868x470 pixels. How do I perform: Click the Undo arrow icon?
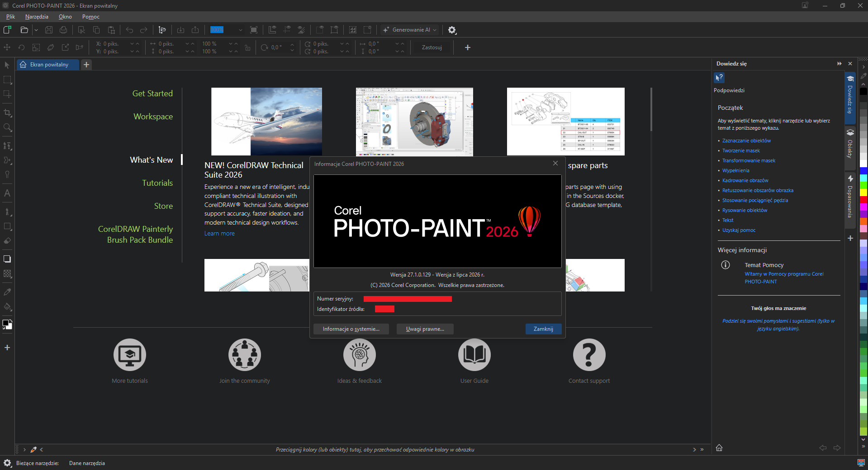129,30
